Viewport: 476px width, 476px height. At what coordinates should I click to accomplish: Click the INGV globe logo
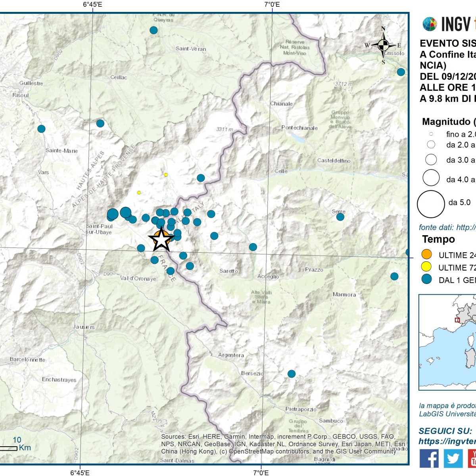[430, 24]
